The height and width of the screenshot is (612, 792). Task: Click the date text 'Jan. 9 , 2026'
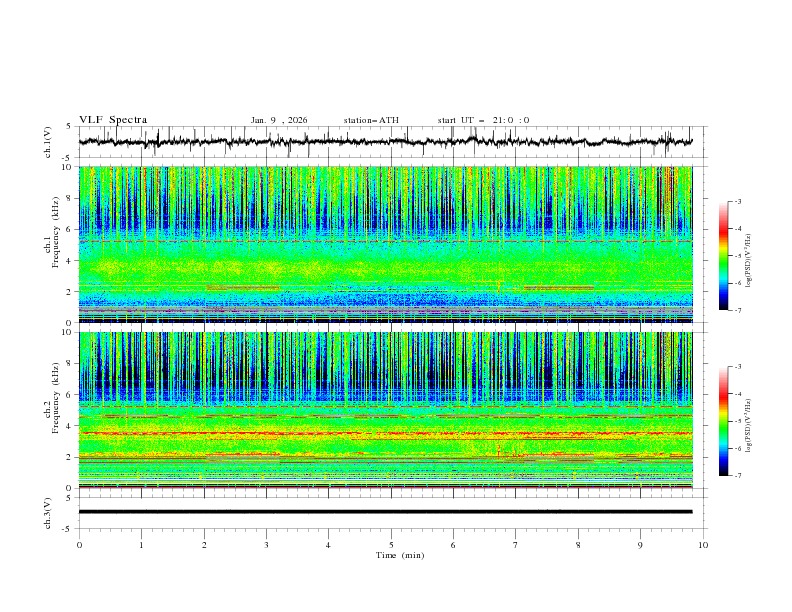point(279,120)
